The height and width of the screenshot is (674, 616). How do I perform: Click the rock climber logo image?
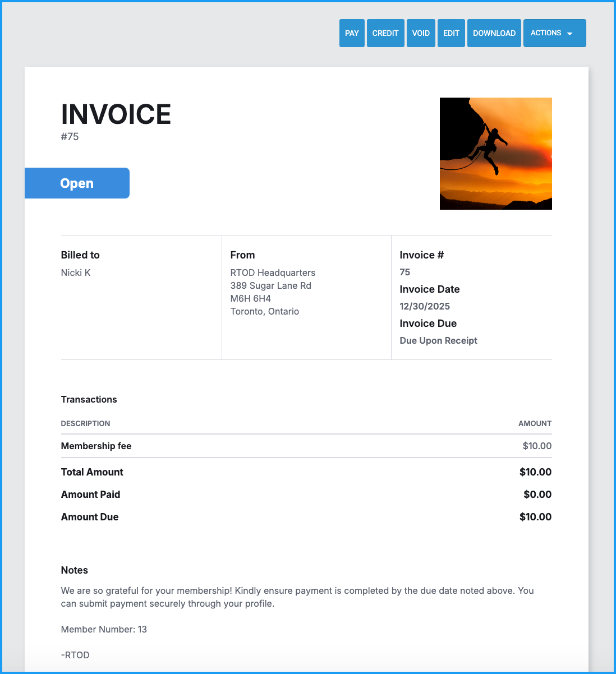(x=495, y=154)
